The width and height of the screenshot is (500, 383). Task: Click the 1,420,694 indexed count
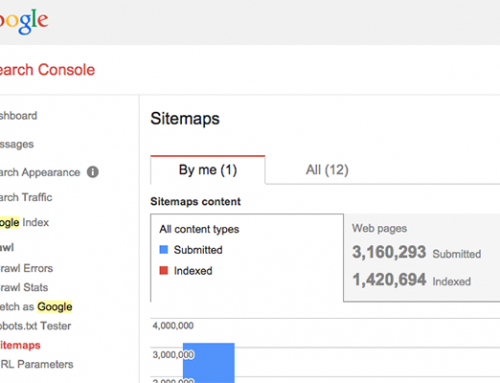click(x=389, y=280)
